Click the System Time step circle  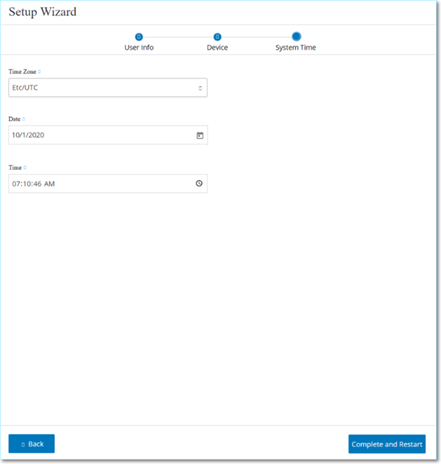(296, 36)
